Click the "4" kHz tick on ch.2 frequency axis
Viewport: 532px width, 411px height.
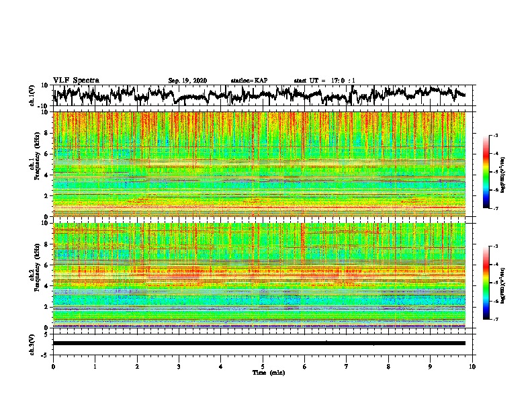46,286
